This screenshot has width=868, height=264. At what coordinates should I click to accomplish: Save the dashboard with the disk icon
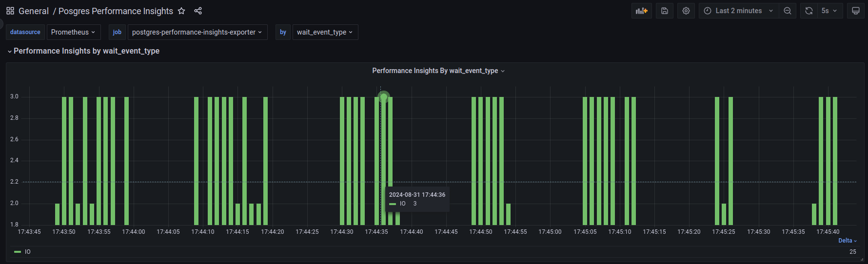[x=665, y=11]
